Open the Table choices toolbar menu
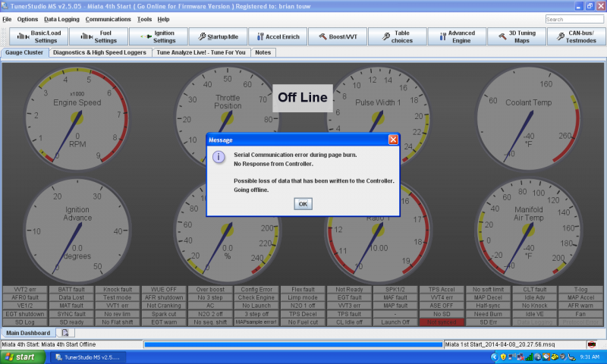 pyautogui.click(x=397, y=36)
